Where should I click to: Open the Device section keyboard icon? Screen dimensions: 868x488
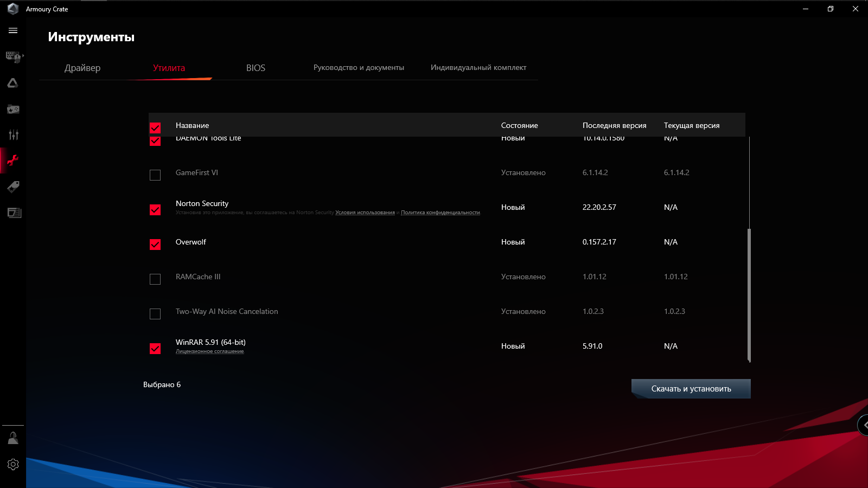pyautogui.click(x=13, y=56)
